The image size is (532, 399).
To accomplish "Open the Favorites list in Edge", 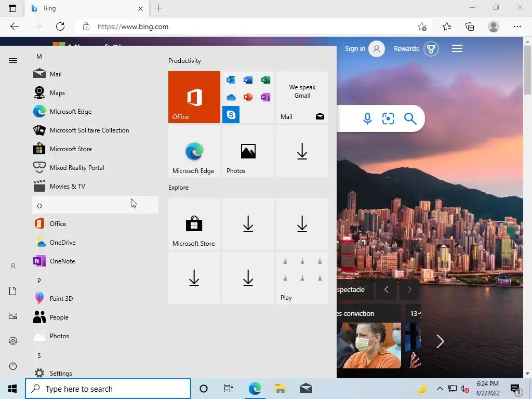I will click(447, 26).
